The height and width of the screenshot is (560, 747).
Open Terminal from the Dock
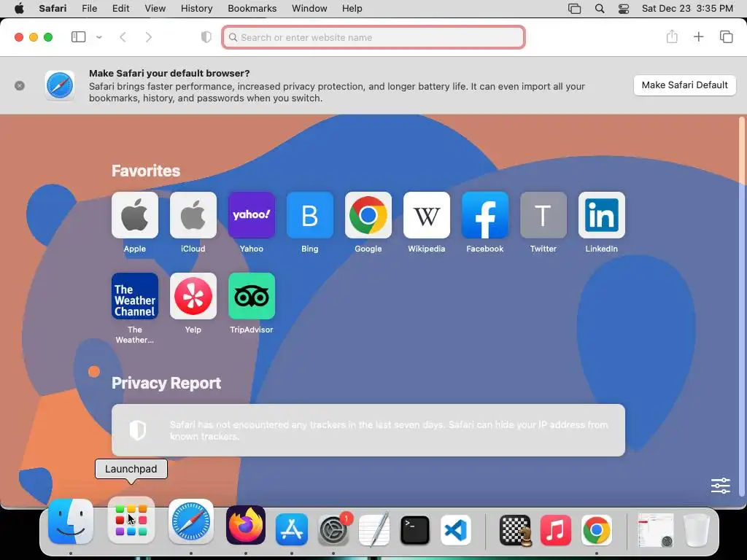pos(415,529)
